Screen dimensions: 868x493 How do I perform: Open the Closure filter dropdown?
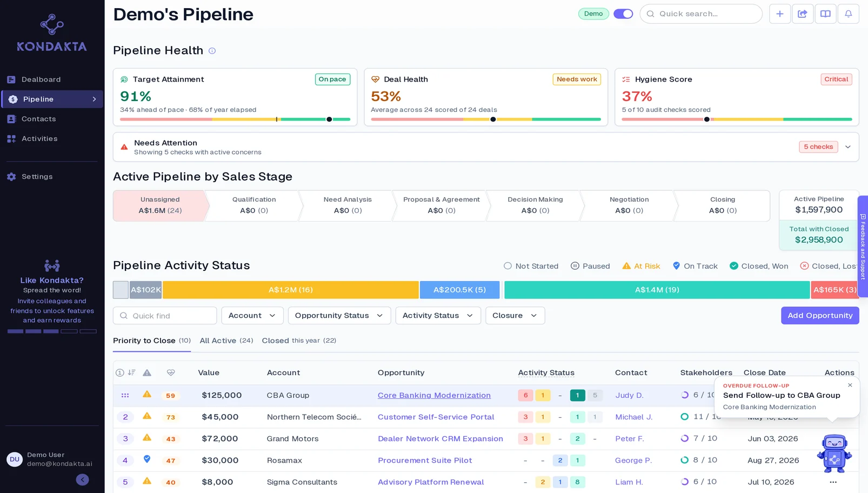515,316
